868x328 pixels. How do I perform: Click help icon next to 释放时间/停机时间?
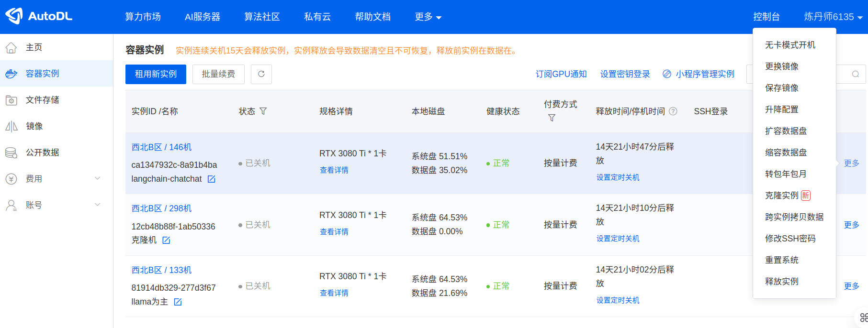click(x=673, y=111)
